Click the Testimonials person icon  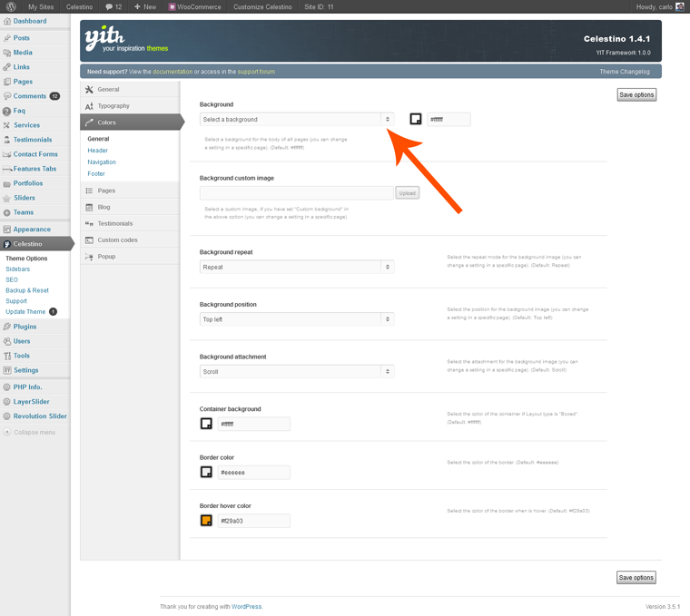tap(7, 140)
